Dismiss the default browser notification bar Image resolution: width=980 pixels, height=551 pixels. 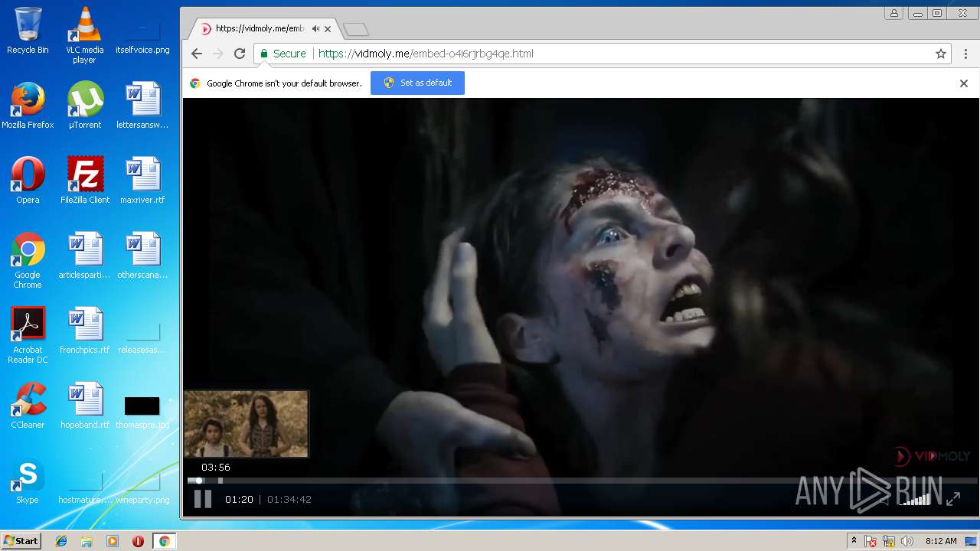tap(964, 83)
